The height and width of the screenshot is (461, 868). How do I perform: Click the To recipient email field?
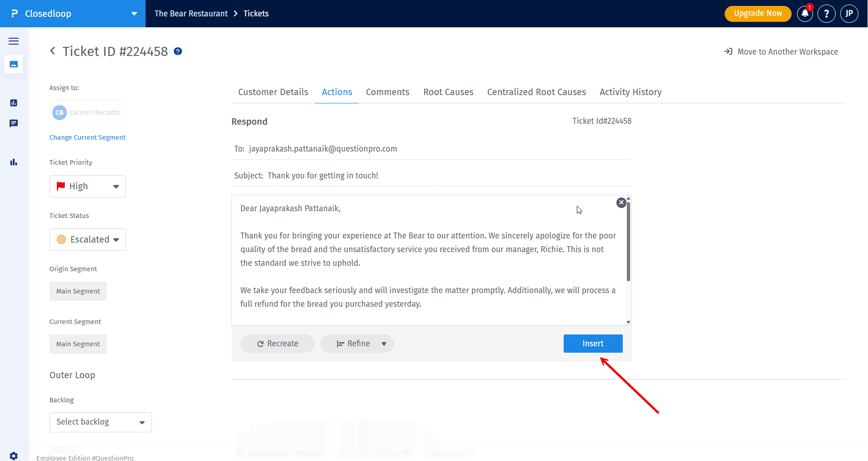[431, 149]
